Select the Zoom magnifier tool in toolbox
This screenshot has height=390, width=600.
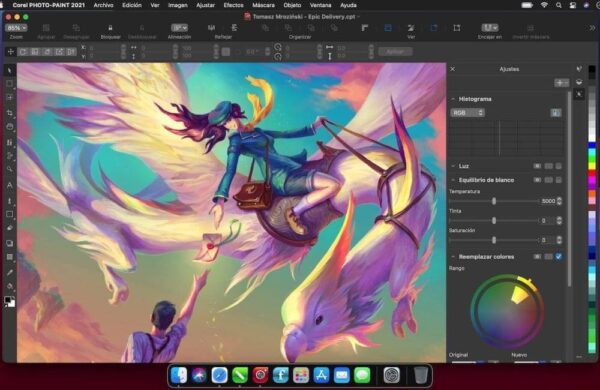(10, 169)
